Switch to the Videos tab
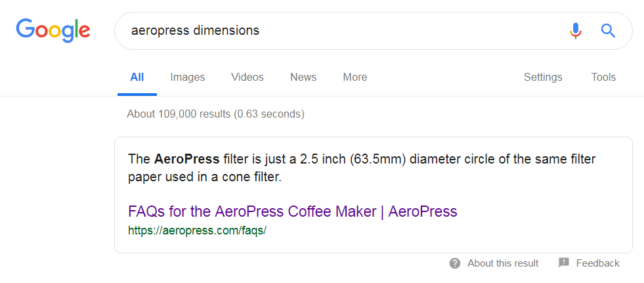This screenshot has height=283, width=644. pyautogui.click(x=247, y=77)
